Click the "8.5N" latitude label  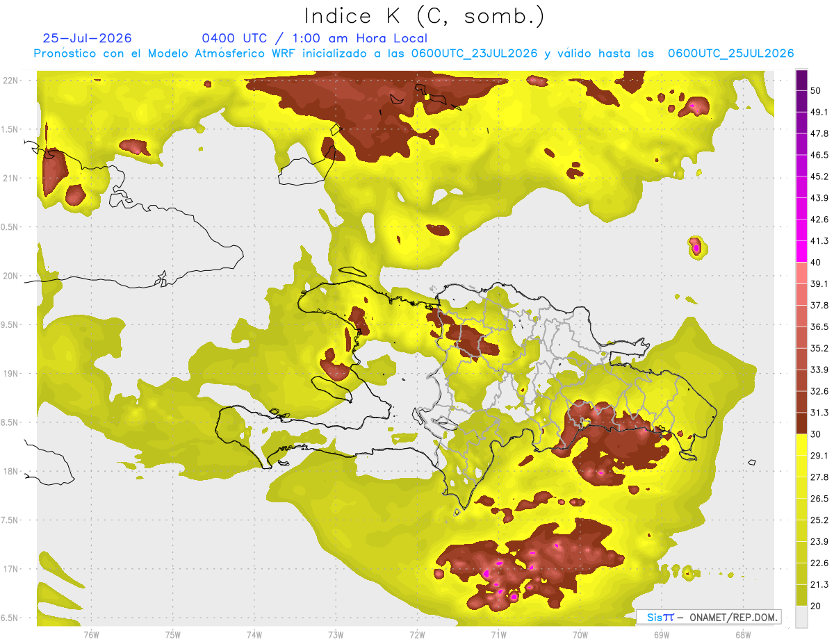pyautogui.click(x=10, y=422)
